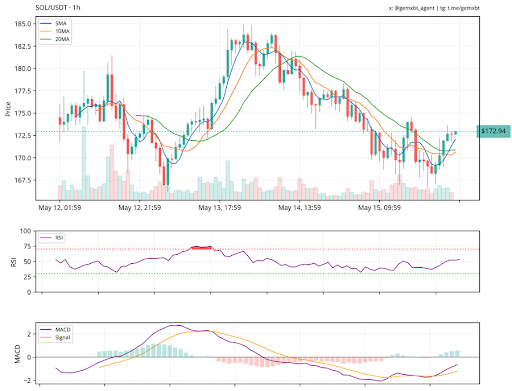Click the RSI 100 axis tick
This screenshot has width=512, height=391.
pyautogui.click(x=26, y=231)
